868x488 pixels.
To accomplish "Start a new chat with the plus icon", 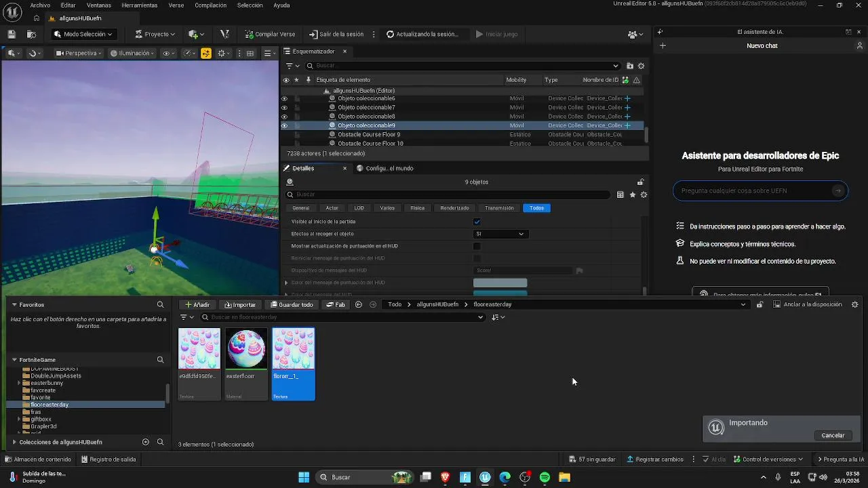I will (x=663, y=46).
